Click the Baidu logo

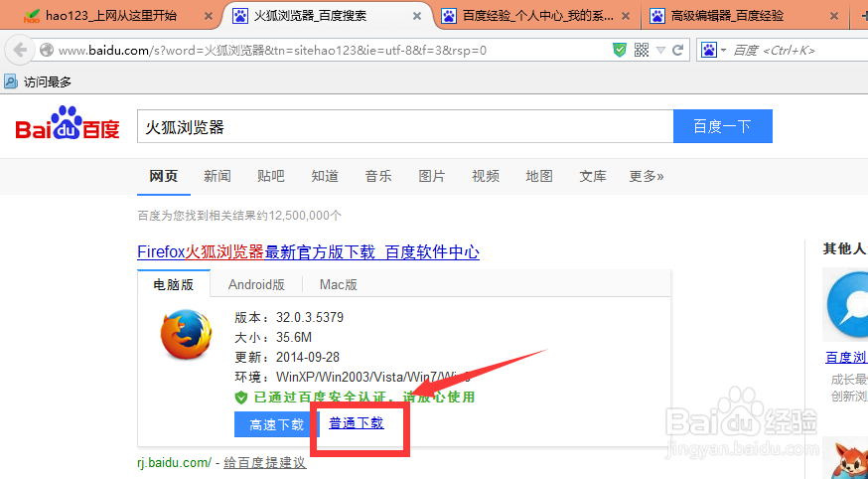(x=68, y=123)
